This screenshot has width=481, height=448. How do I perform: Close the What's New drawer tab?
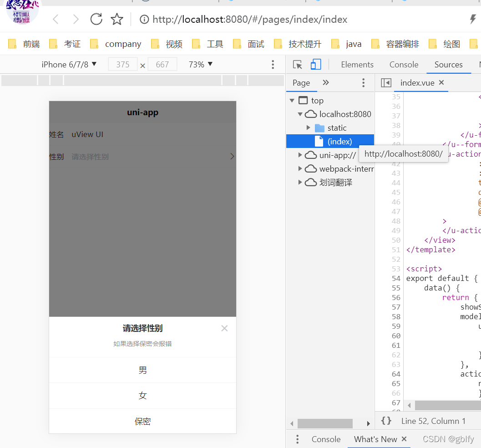(404, 439)
